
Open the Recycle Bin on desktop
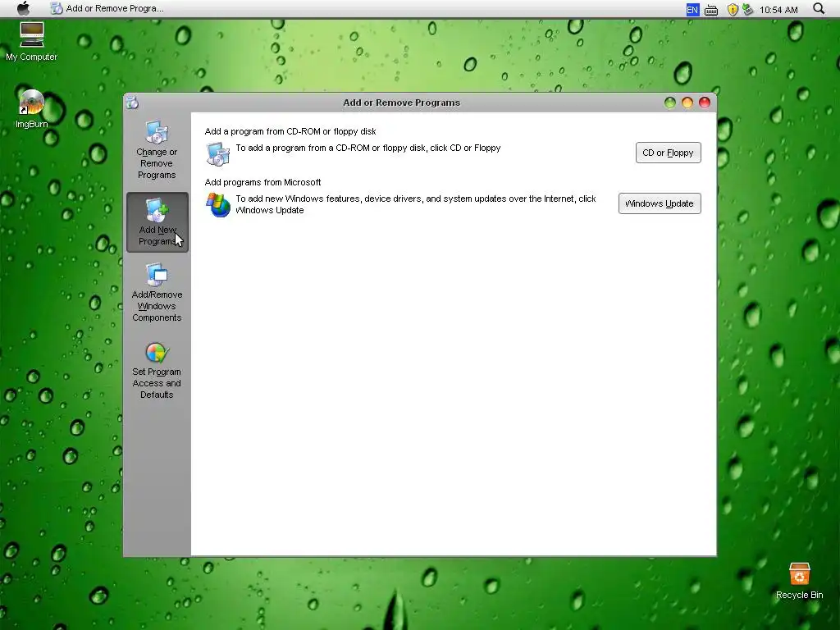pos(799,581)
